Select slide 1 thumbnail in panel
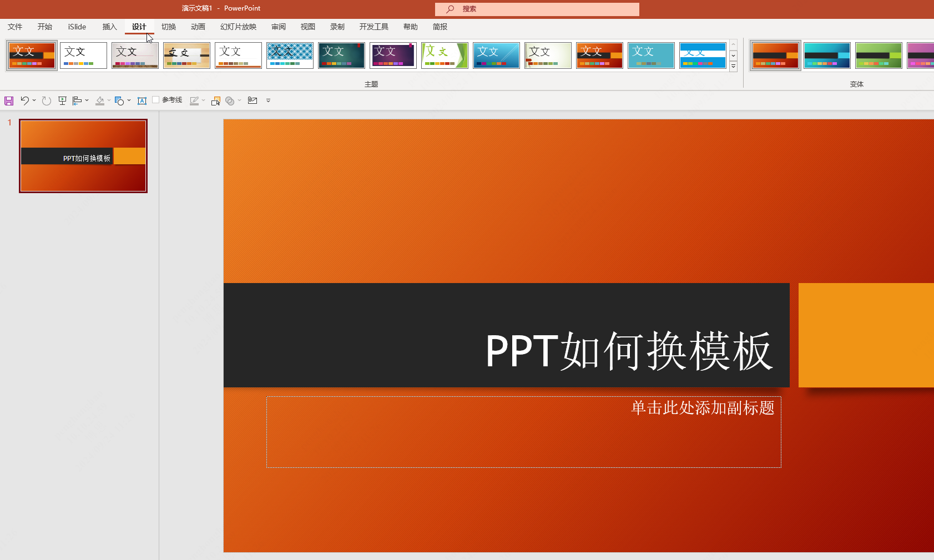Image resolution: width=934 pixels, height=560 pixels. [x=83, y=156]
